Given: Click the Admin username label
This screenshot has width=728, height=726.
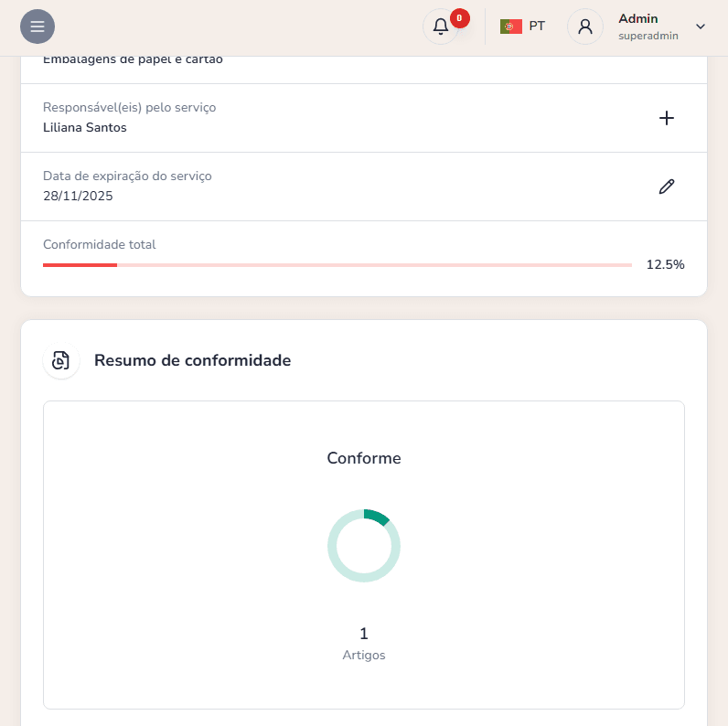Looking at the screenshot, I should [x=637, y=18].
